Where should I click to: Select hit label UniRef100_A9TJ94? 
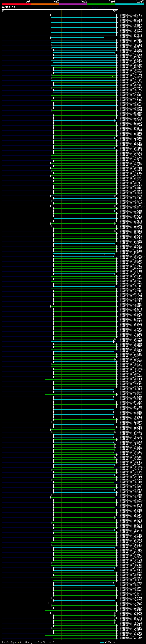click(x=131, y=75)
